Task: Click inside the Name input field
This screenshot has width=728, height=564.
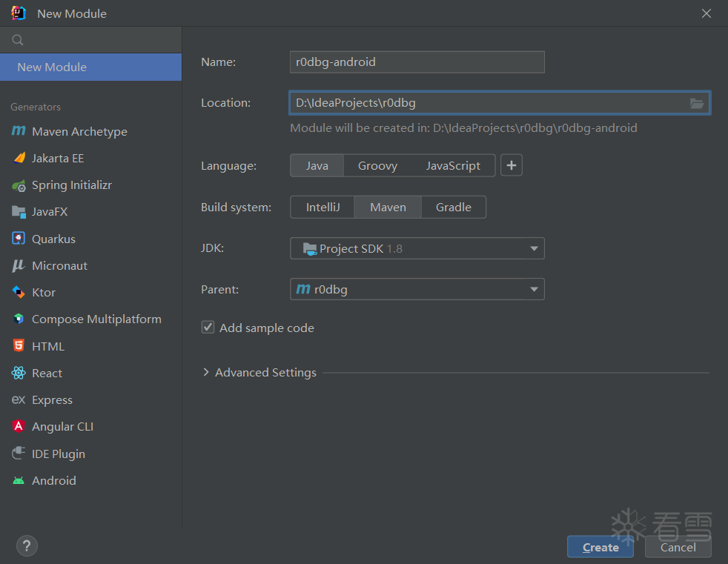Action: [x=417, y=62]
